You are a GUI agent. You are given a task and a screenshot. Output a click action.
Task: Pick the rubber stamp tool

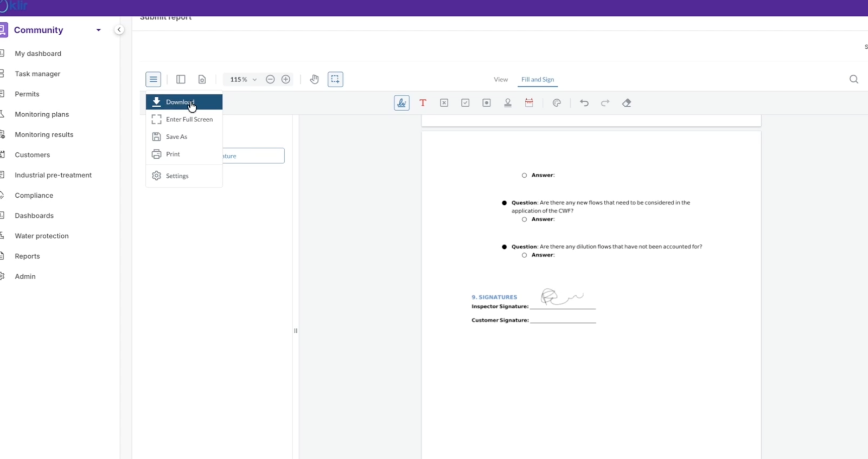click(508, 103)
